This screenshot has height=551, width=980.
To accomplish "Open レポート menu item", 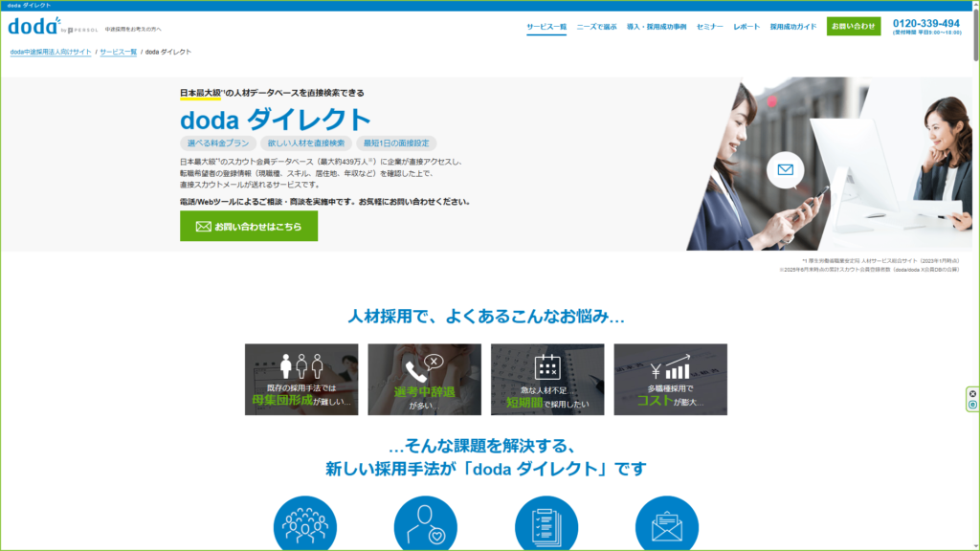I will 746,27.
